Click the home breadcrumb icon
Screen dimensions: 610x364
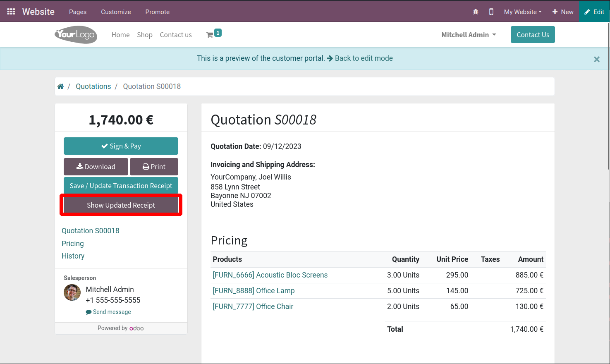(x=60, y=86)
